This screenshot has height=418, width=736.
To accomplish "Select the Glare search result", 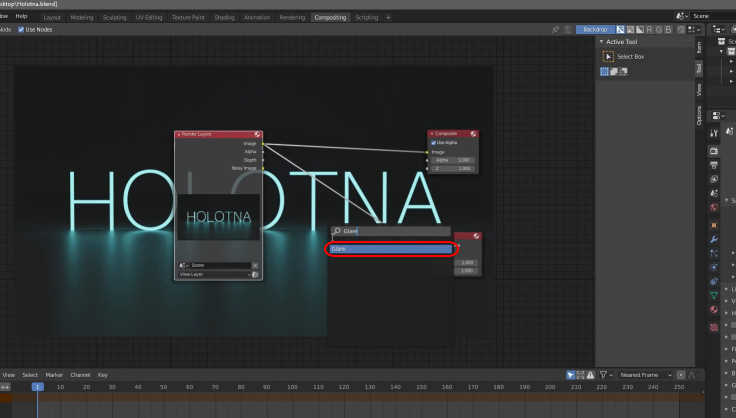I will (391, 249).
